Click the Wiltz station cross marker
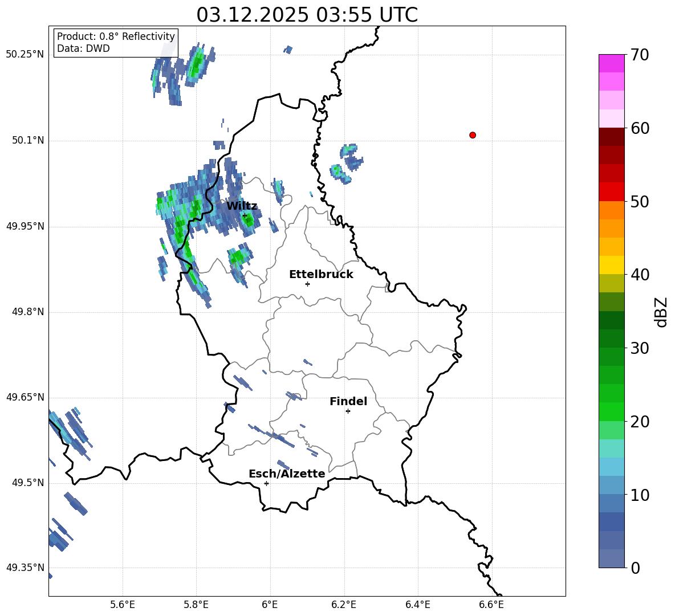Image resolution: width=675 pixels, height=616 pixels. pos(245,215)
